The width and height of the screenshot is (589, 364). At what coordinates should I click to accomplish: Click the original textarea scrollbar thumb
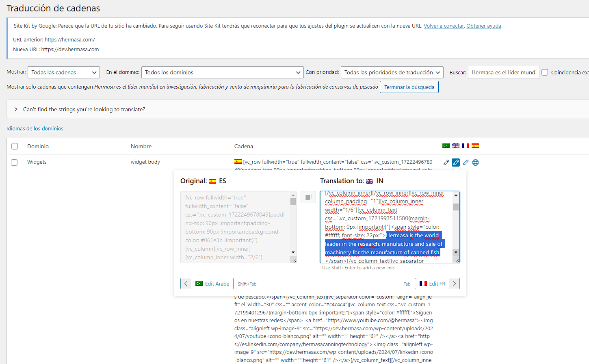click(x=293, y=201)
